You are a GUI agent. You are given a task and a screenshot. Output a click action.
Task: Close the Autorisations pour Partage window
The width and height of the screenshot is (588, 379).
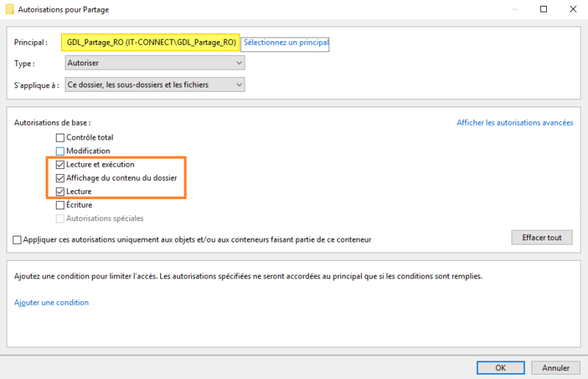pos(573,9)
